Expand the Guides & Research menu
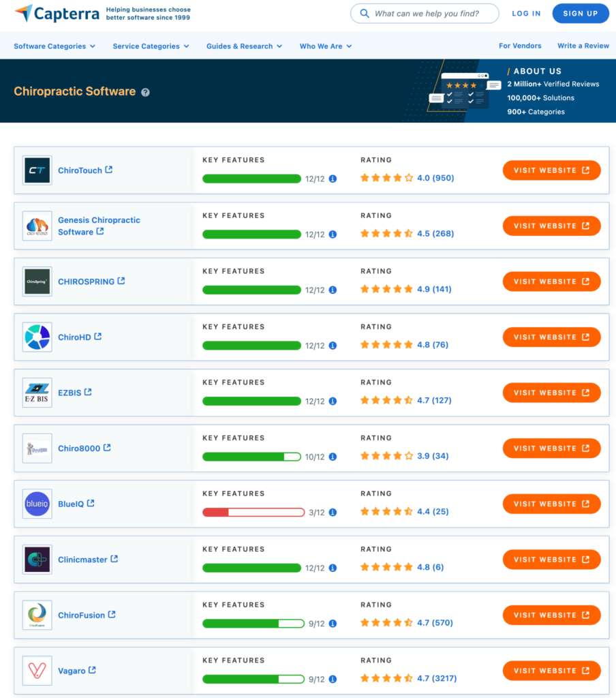Viewport: 616px width, 698px height. (x=245, y=46)
